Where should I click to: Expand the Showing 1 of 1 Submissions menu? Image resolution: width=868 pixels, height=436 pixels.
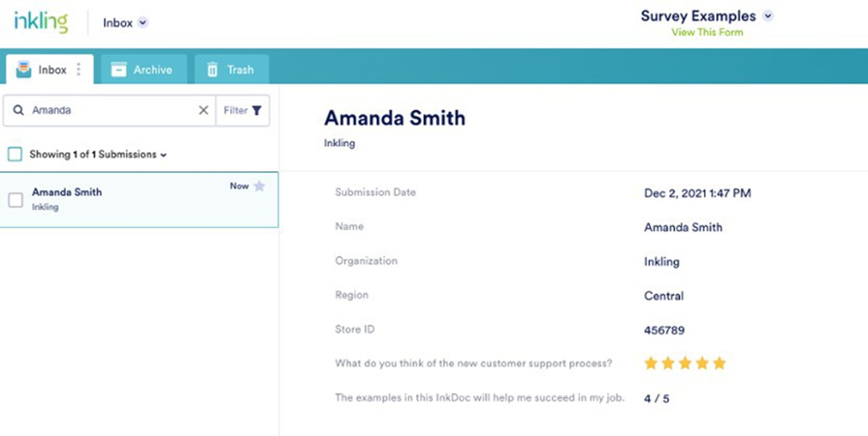tap(163, 154)
